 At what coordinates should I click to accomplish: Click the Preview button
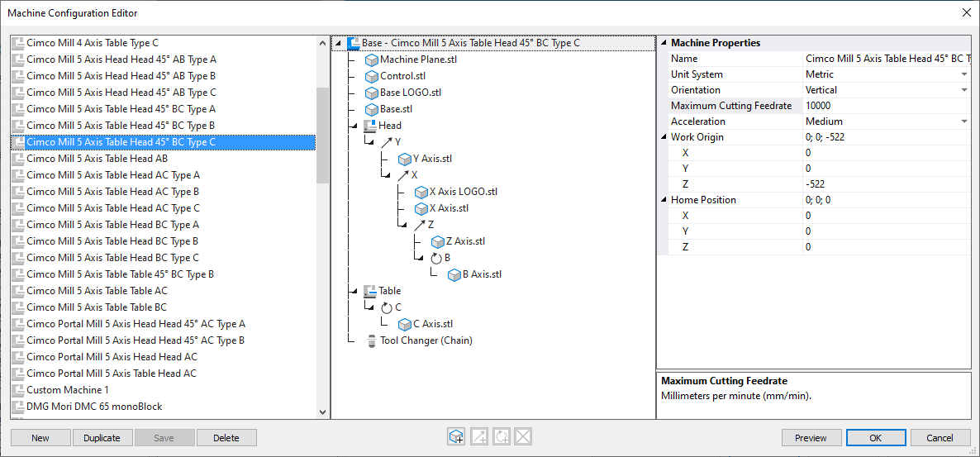[811, 438]
